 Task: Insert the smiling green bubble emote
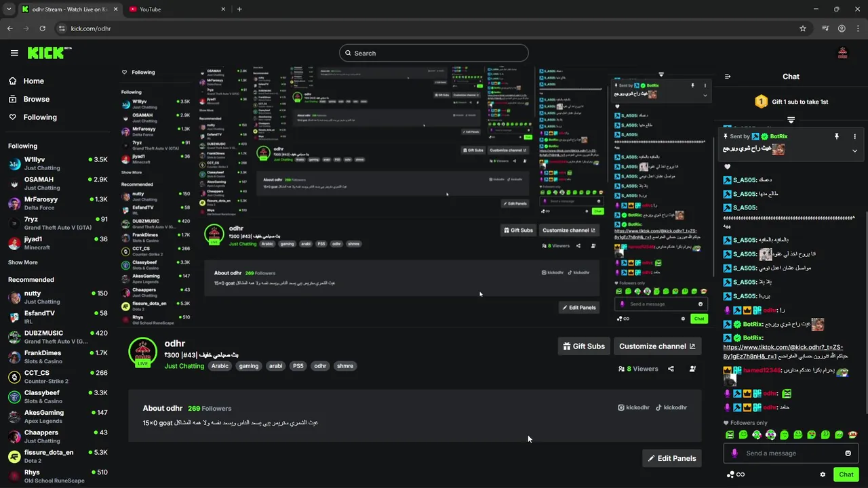[x=743, y=434]
